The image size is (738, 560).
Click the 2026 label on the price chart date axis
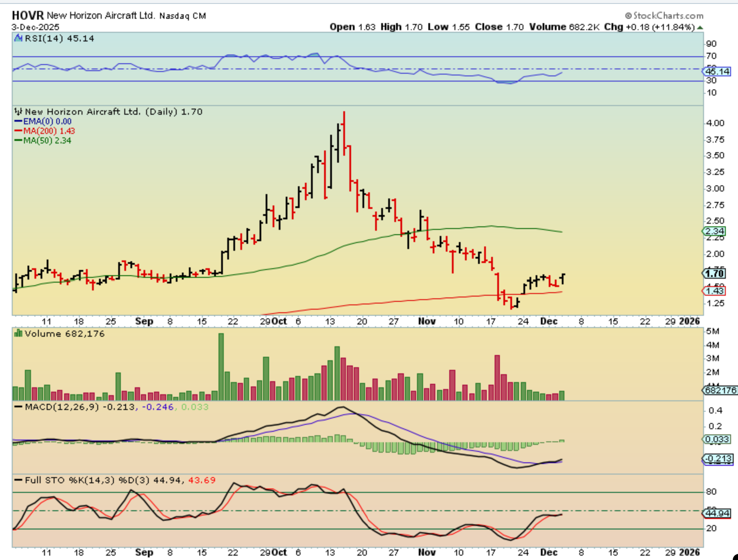coord(690,321)
